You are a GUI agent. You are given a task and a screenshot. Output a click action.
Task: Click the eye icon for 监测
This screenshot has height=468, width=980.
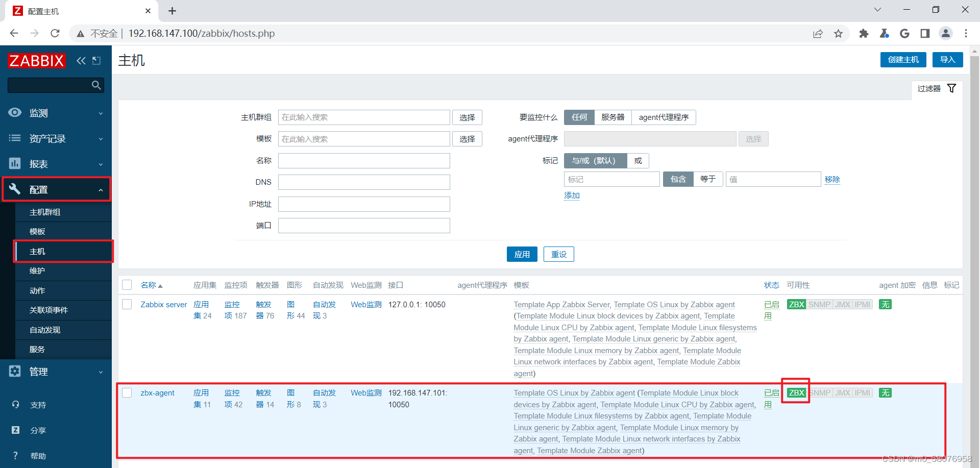click(x=15, y=113)
